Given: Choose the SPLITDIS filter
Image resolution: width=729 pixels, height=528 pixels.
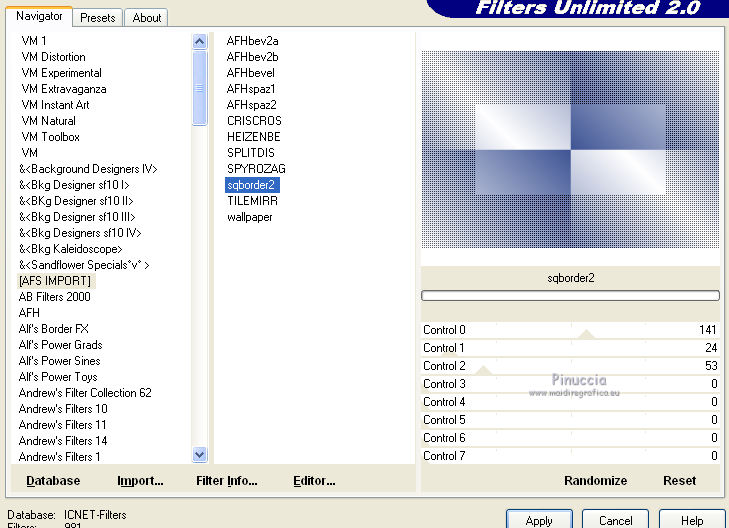Looking at the screenshot, I should click(251, 153).
